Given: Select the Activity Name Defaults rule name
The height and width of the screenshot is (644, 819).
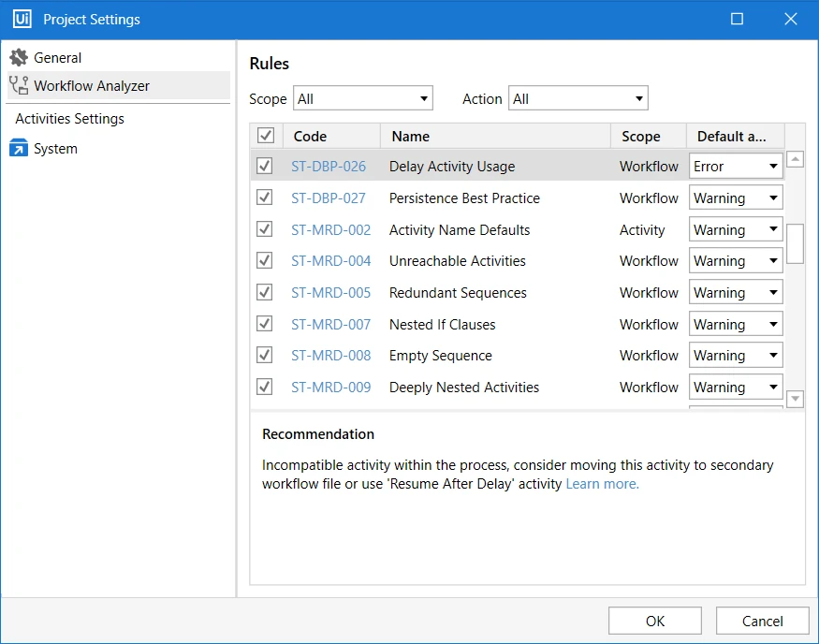Looking at the screenshot, I should (x=460, y=230).
